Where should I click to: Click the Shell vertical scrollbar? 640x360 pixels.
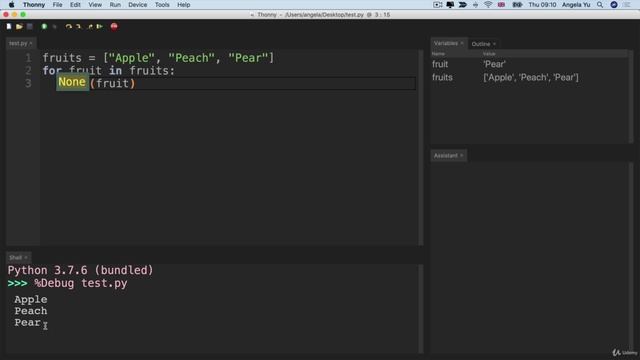coord(421,309)
